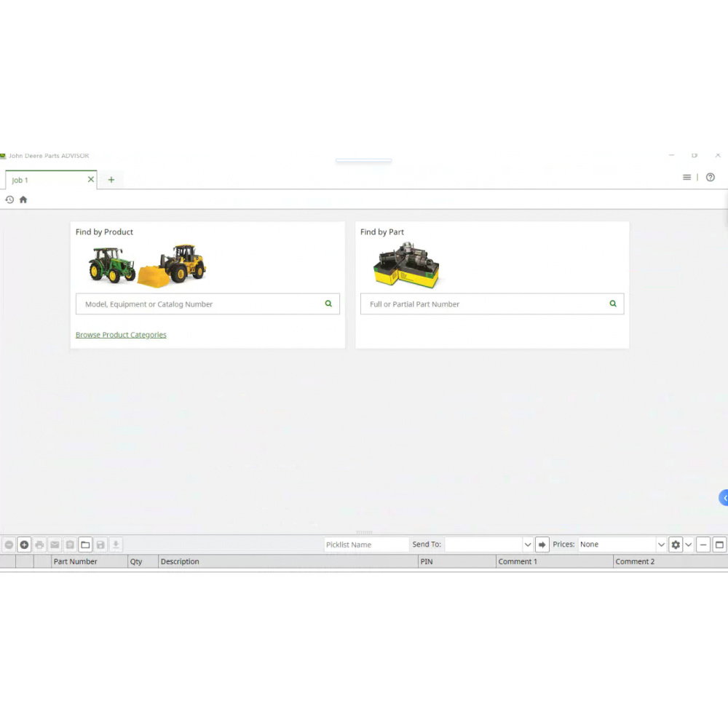Click the Full or Partial Part Number field

[x=492, y=304]
